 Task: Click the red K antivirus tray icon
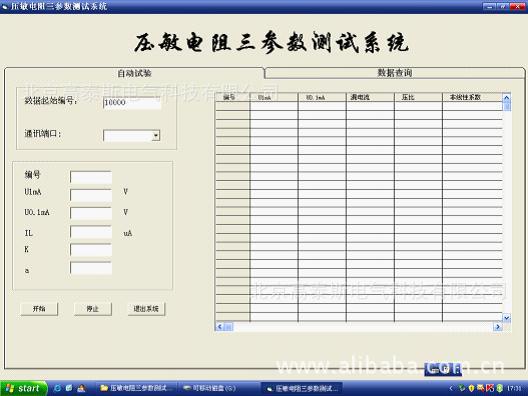tap(490, 389)
